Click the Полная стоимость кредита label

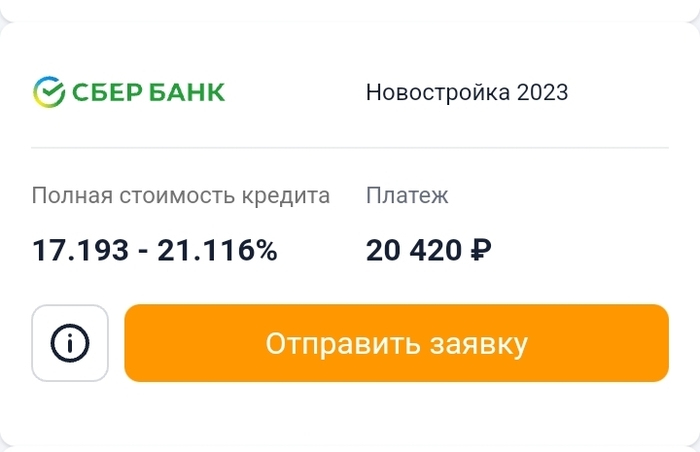181,195
